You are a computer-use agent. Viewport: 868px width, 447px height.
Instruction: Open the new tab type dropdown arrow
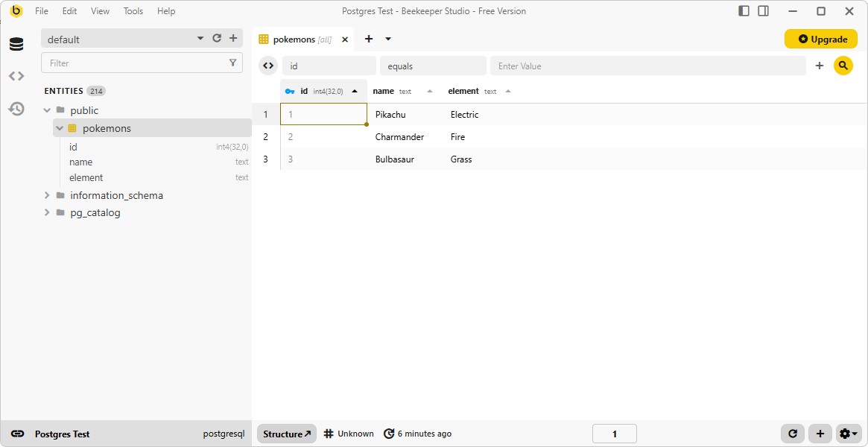pos(388,39)
